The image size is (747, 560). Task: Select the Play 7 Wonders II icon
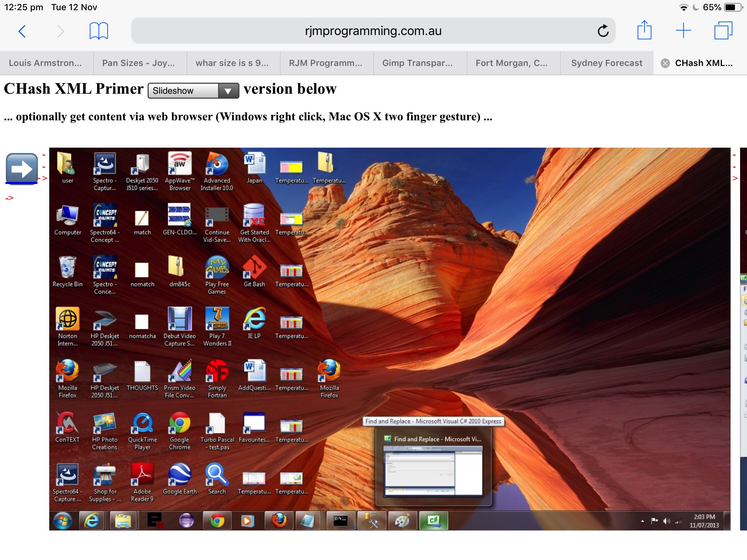[x=217, y=327]
